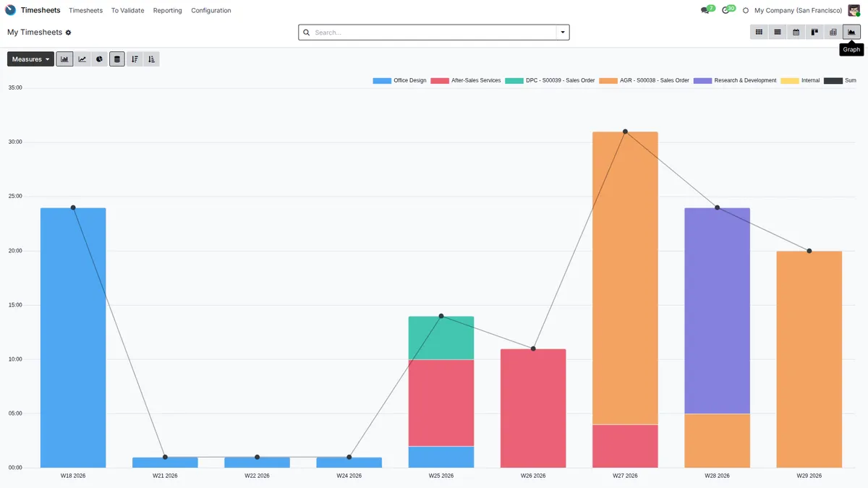Click the search magnifier icon
868x488 pixels.
[x=306, y=33]
